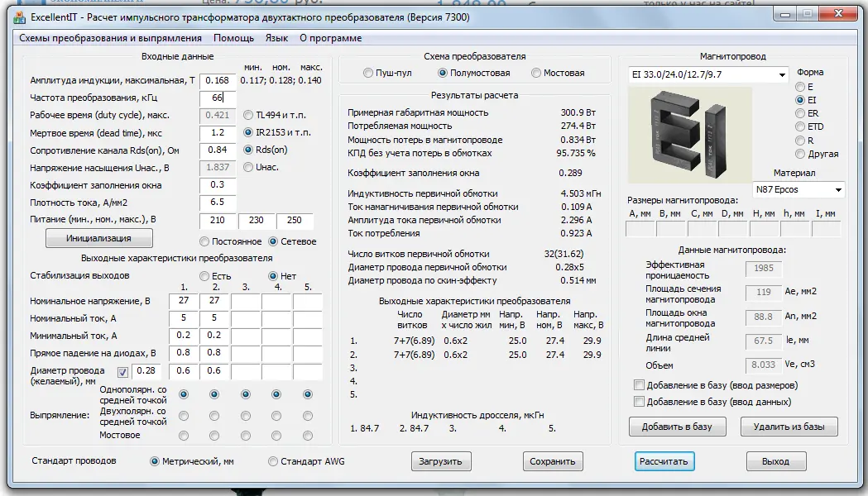Open the core size EI 33.0/24.0/12.7/9.7 dropdown

[782, 75]
